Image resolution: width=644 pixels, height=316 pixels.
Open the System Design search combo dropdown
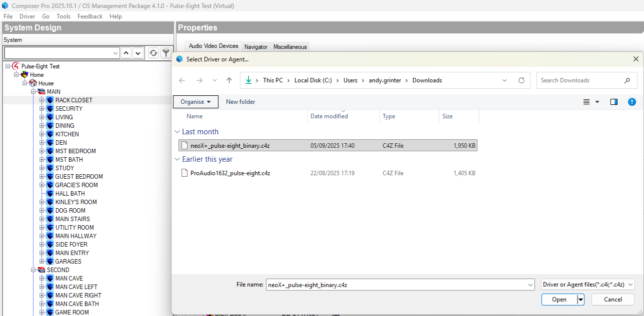click(115, 53)
